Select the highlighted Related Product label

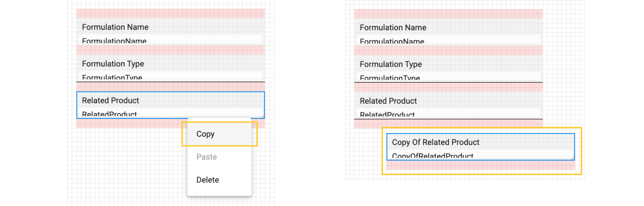pos(110,100)
